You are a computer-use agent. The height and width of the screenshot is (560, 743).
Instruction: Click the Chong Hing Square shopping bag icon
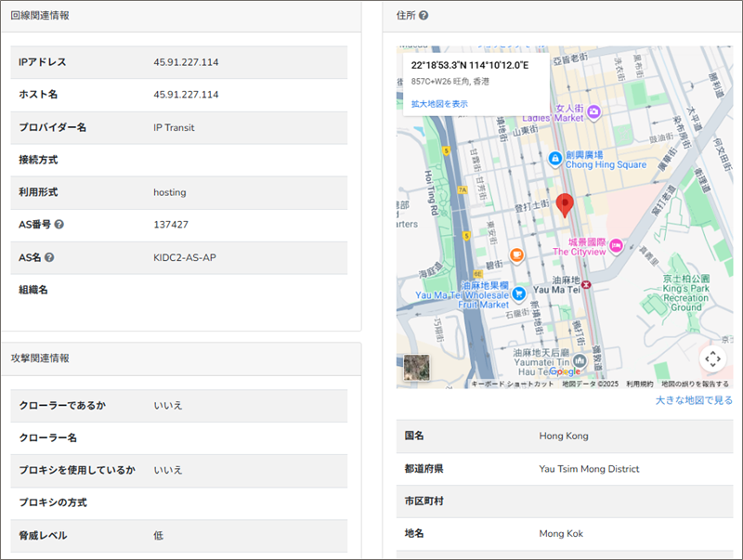coord(554,159)
